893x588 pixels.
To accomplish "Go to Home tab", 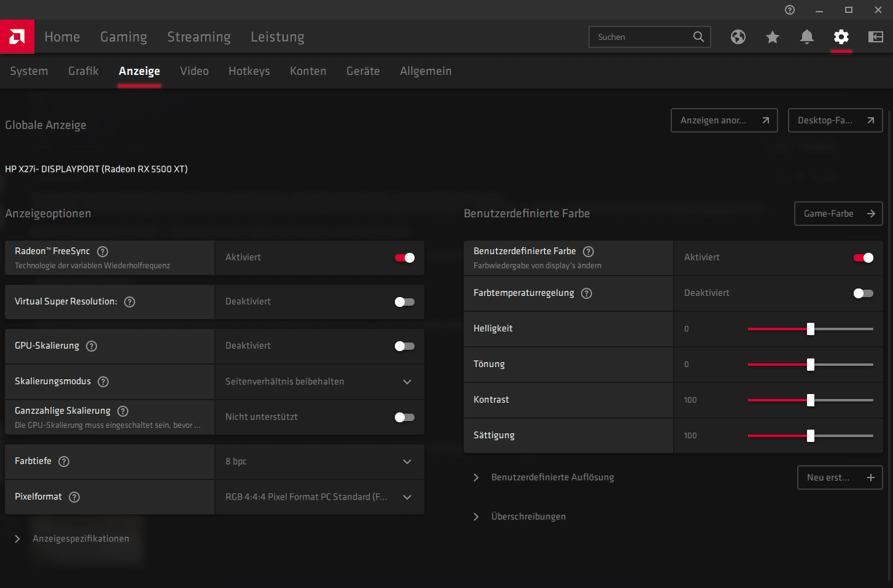I will point(62,37).
